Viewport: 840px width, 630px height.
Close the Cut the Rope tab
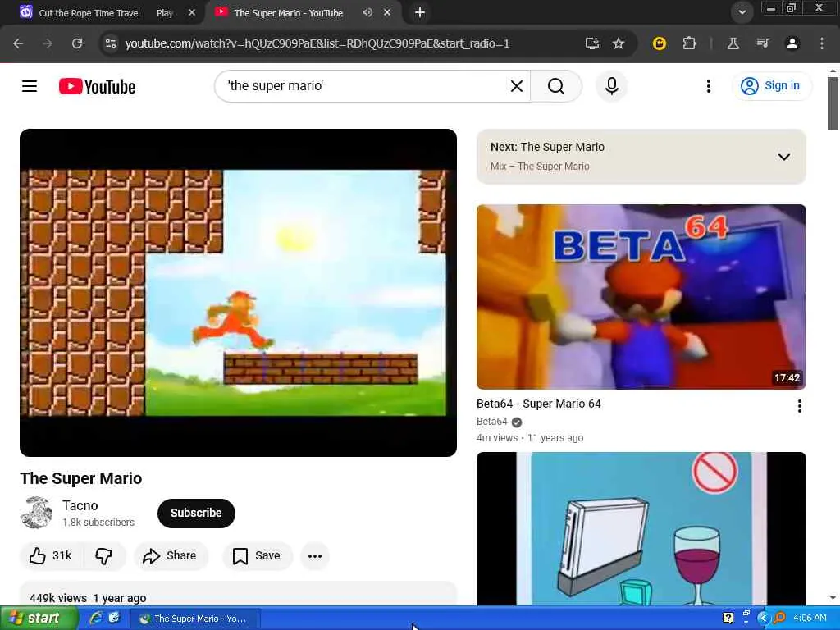192,13
